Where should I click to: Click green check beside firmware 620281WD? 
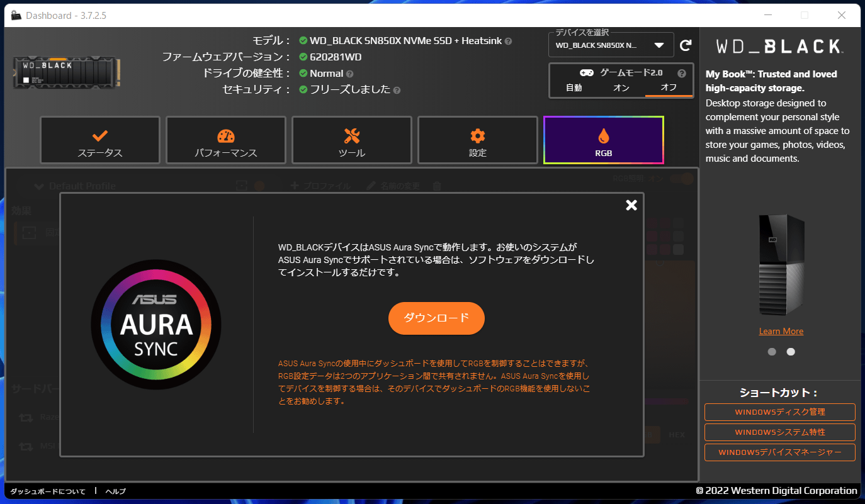point(303,57)
